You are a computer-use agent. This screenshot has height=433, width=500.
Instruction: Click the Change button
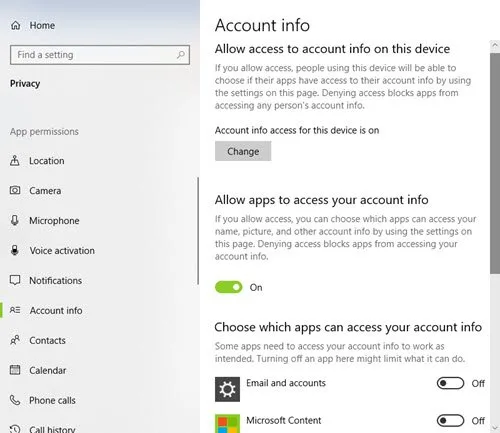point(243,151)
